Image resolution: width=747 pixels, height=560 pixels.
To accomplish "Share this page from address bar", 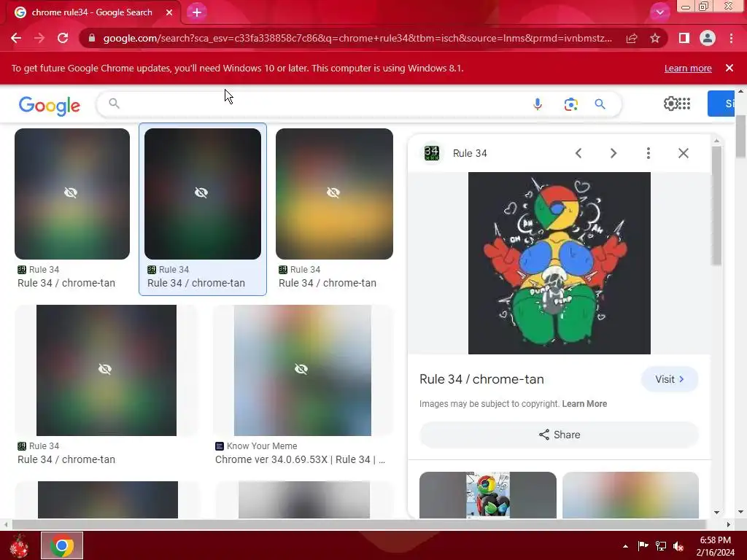I will [632, 38].
